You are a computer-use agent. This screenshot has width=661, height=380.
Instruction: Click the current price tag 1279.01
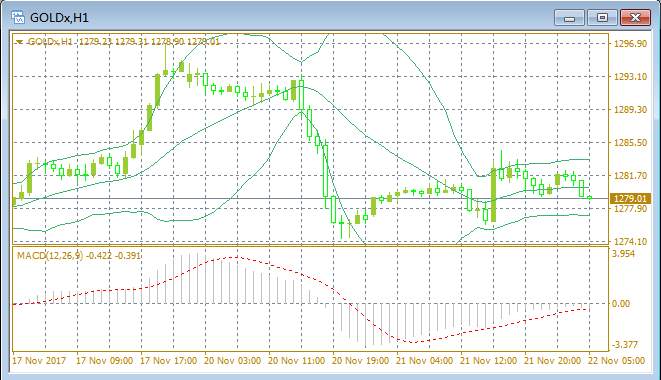tap(630, 198)
